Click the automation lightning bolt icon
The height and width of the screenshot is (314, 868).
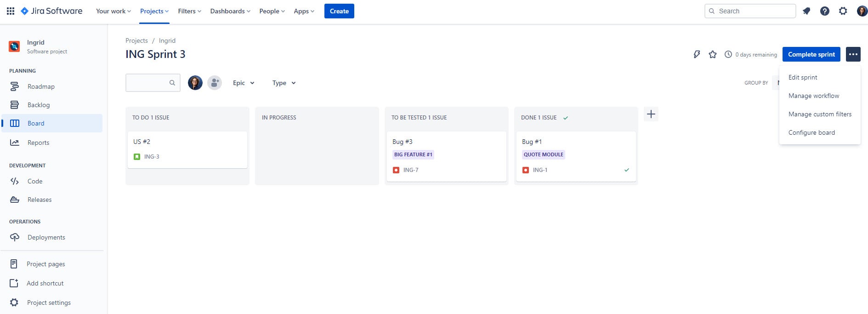tap(697, 54)
